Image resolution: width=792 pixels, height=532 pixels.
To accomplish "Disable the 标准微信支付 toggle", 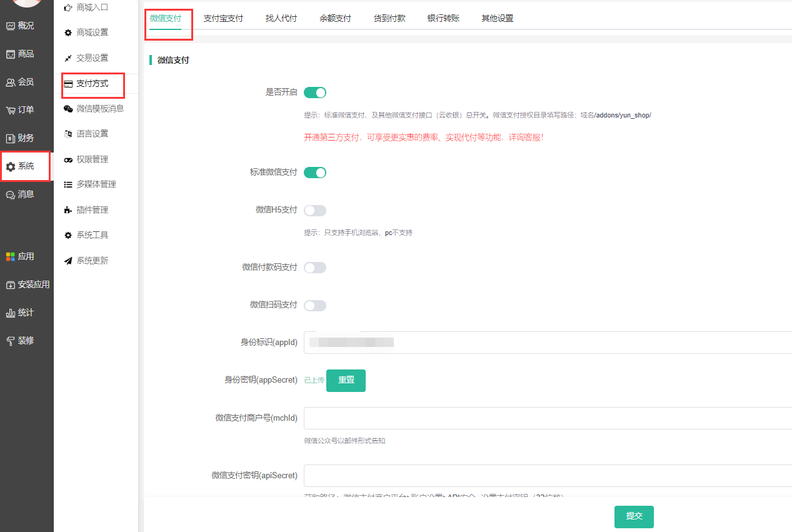I will [x=315, y=173].
